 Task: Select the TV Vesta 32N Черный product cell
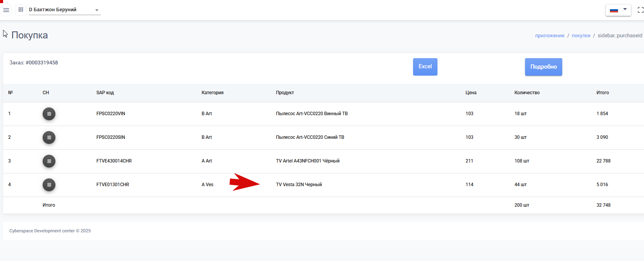point(299,185)
